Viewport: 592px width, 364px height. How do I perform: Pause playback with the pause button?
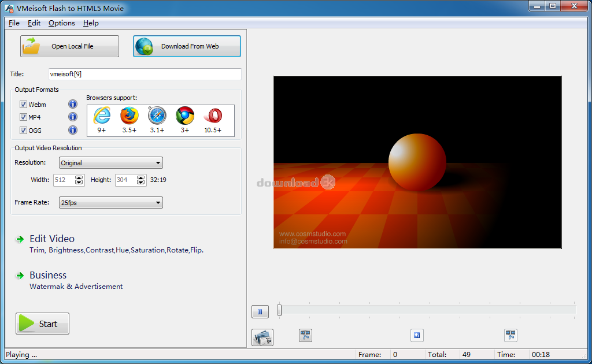click(x=260, y=311)
